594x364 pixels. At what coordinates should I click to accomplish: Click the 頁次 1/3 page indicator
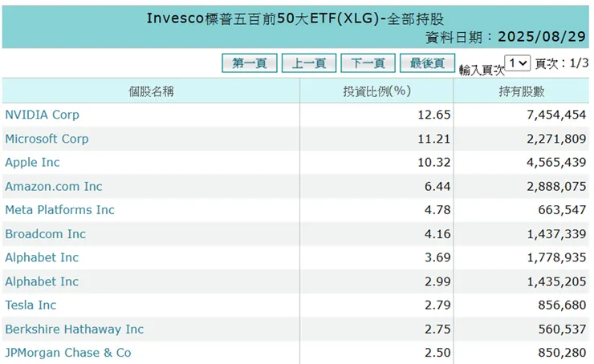(x=562, y=63)
